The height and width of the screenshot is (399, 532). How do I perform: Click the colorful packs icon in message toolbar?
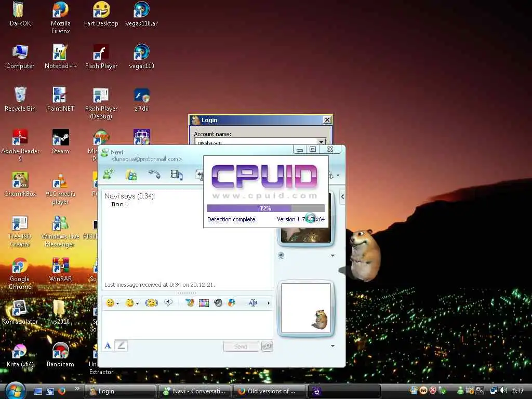tap(232, 303)
